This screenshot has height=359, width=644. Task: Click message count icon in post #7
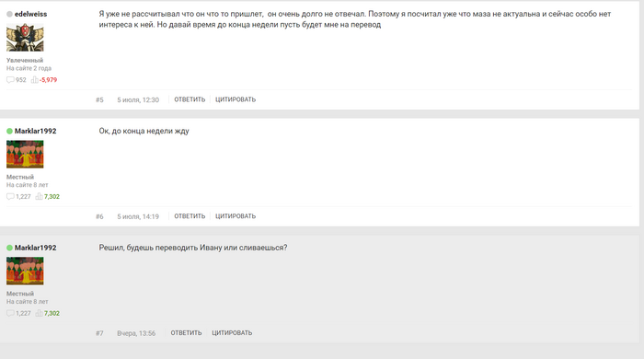pos(10,313)
